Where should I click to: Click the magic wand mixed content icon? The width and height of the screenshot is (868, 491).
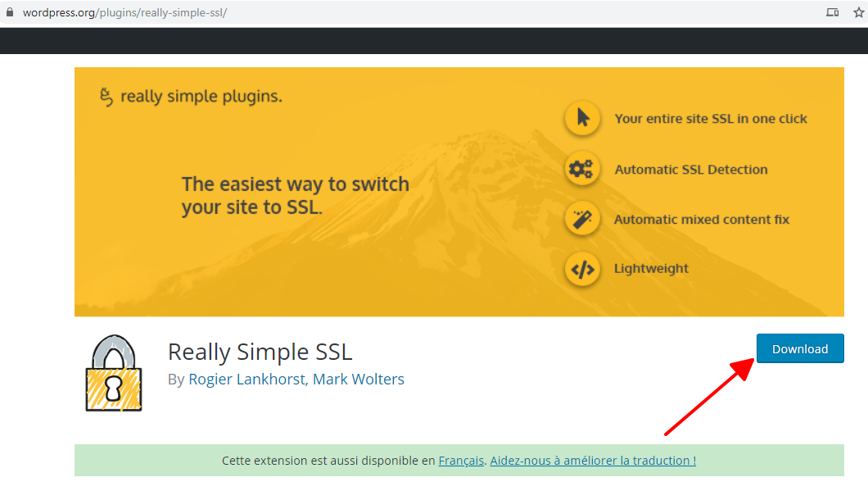582,219
